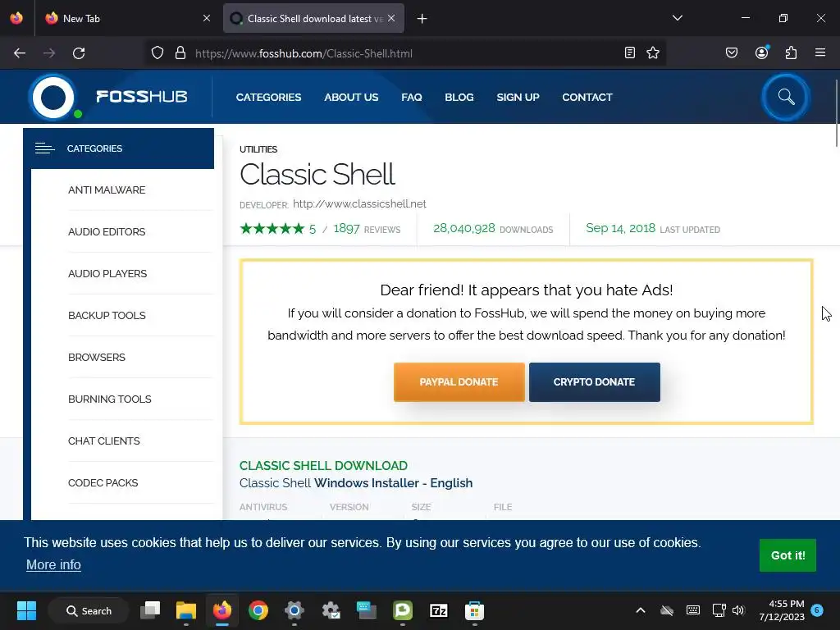Open a new browser tab
840x630 pixels.
point(422,19)
